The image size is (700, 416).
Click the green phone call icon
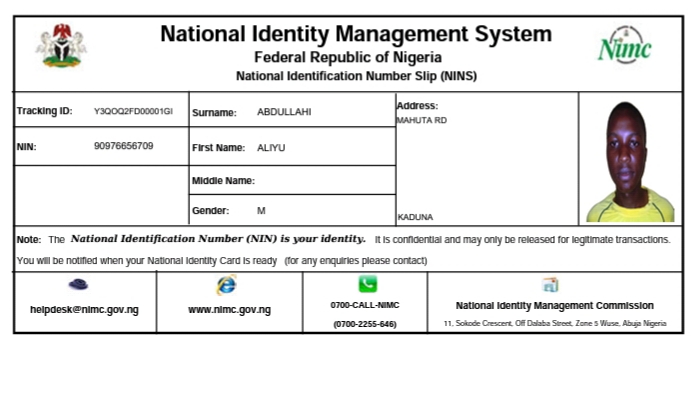pos(367,285)
